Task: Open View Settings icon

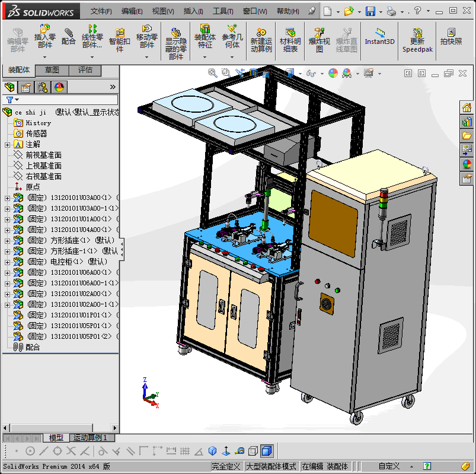Action: pyautogui.click(x=369, y=73)
